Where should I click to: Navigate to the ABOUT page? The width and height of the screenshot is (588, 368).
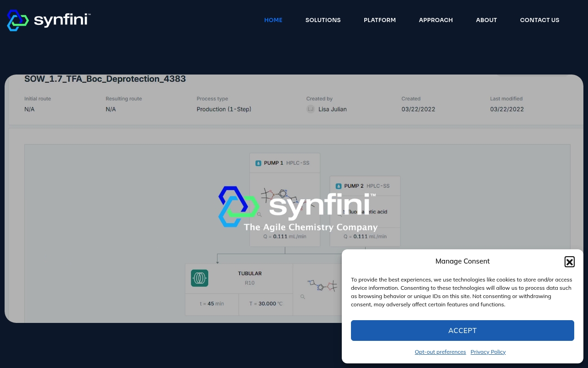coord(486,20)
